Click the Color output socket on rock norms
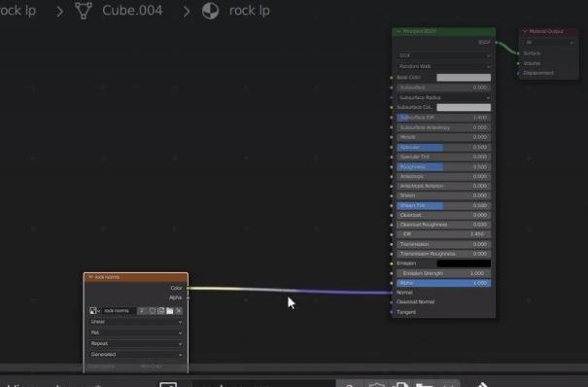 pos(188,288)
